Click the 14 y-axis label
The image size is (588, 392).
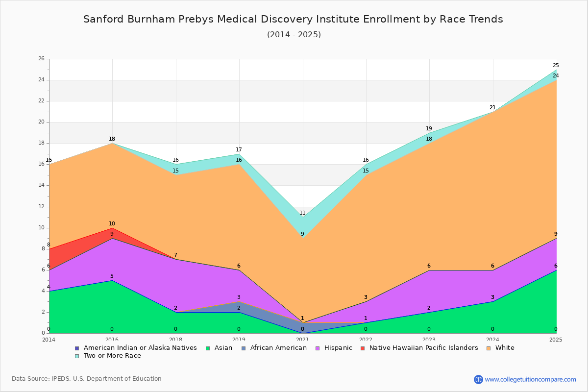tap(41, 185)
